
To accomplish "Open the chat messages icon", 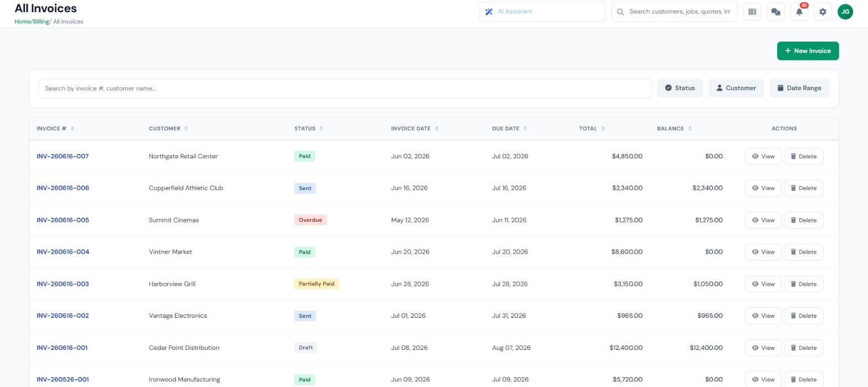I will point(776,12).
